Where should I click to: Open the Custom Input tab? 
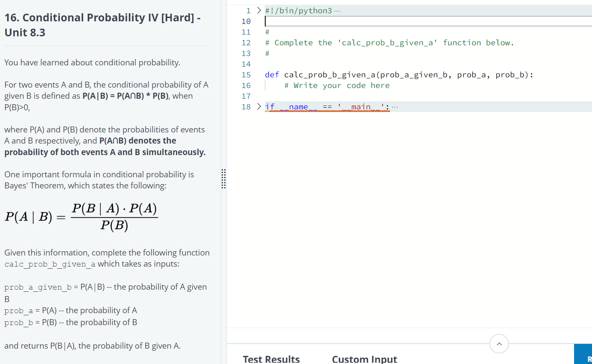click(x=364, y=359)
